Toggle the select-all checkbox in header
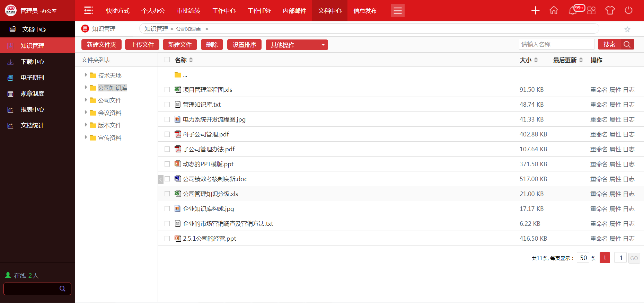The image size is (644, 303). click(167, 60)
